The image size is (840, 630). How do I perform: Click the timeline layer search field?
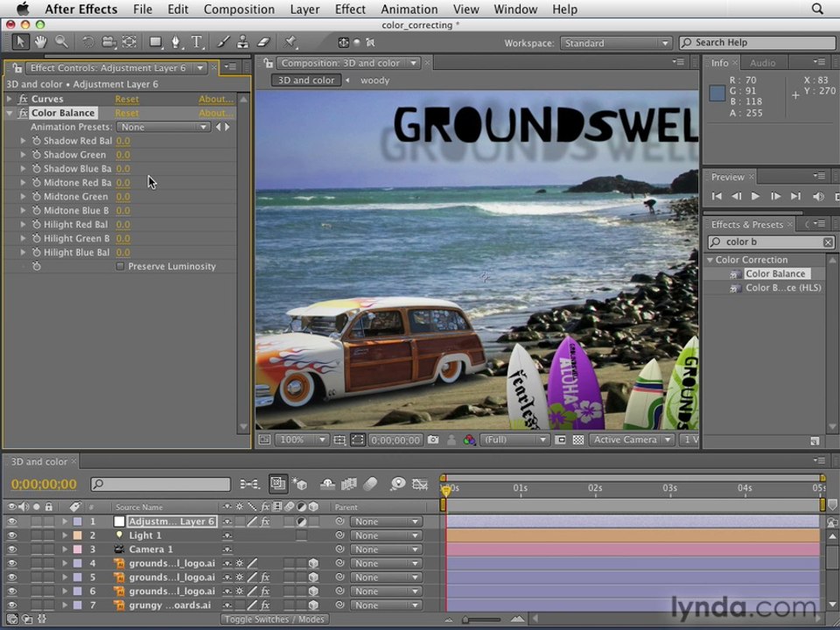point(160,484)
